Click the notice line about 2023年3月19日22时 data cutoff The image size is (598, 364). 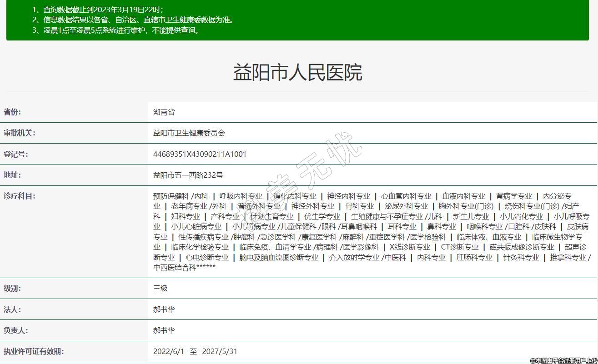[x=98, y=10]
